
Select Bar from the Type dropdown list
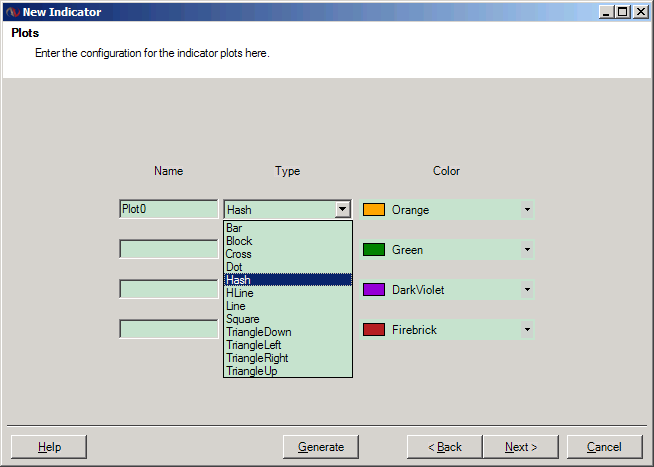tap(288, 228)
